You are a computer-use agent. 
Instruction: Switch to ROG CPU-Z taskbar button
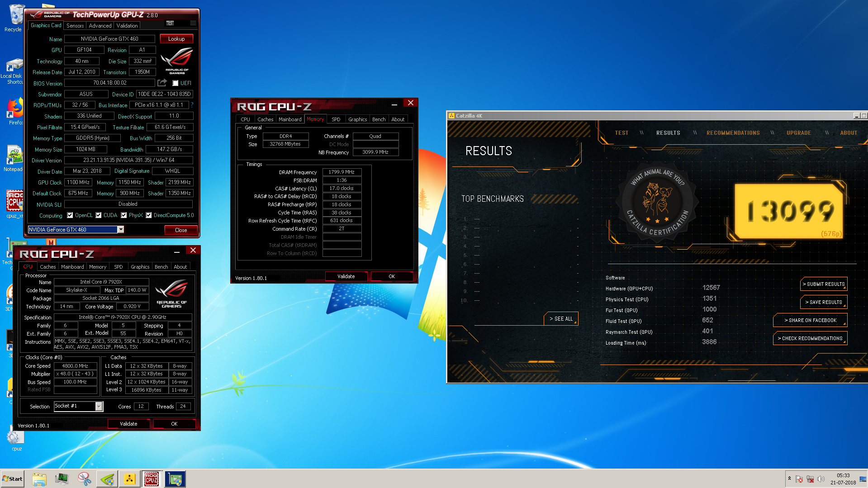pos(152,479)
